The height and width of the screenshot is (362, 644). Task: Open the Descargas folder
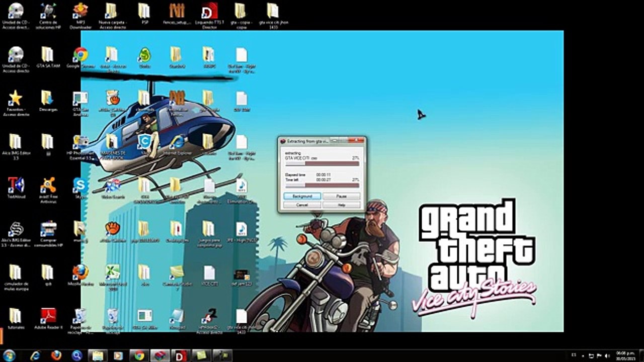48,101
